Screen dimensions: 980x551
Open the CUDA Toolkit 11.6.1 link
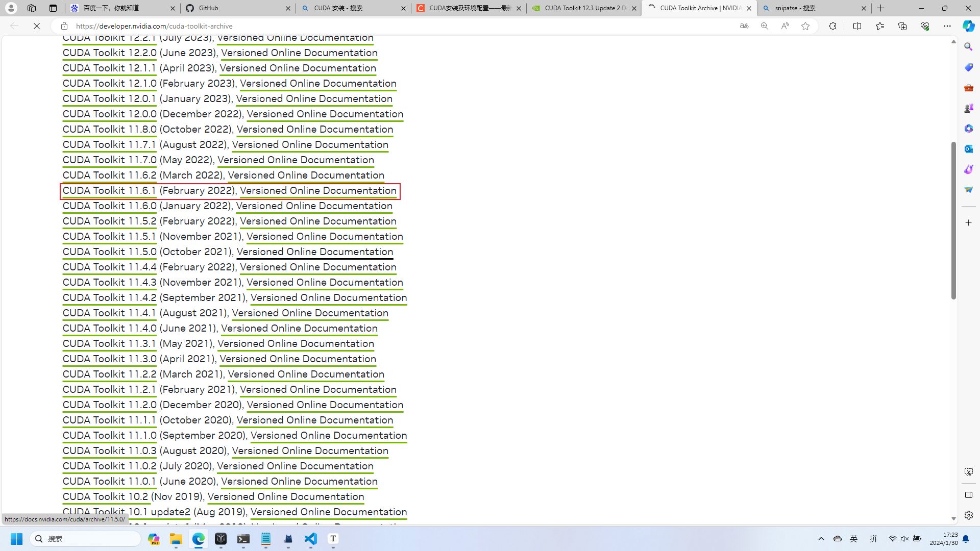109,191
